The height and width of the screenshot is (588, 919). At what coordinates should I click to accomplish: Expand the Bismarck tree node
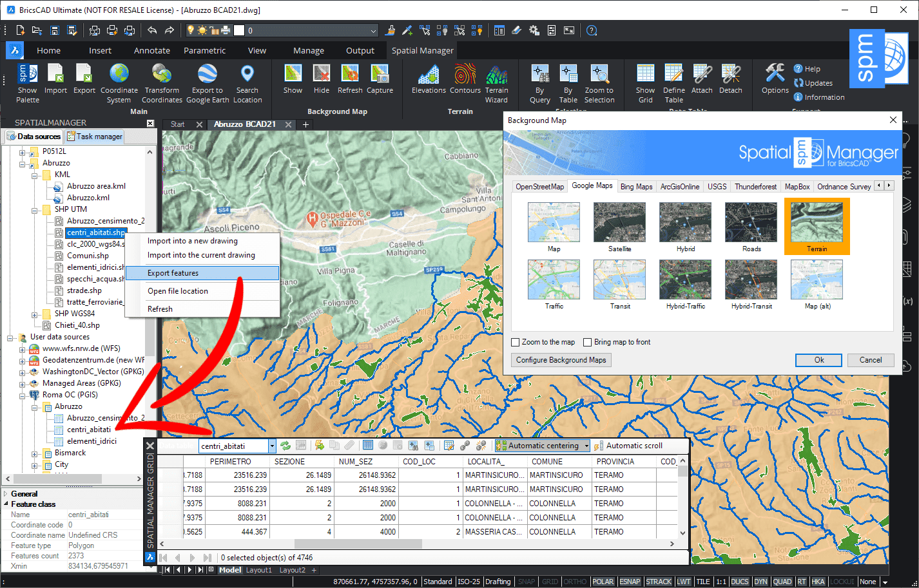pyautogui.click(x=34, y=453)
